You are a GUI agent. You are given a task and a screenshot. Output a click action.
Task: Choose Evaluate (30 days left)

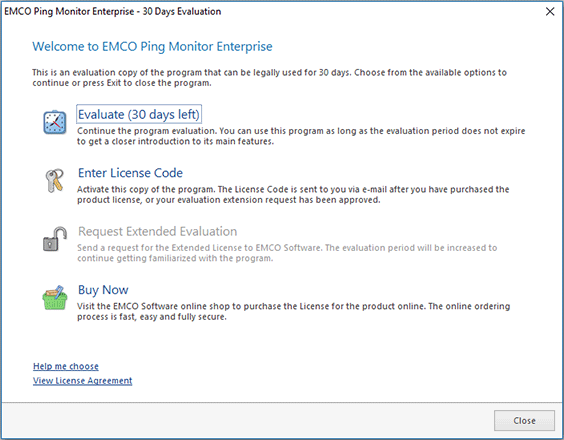click(x=139, y=114)
